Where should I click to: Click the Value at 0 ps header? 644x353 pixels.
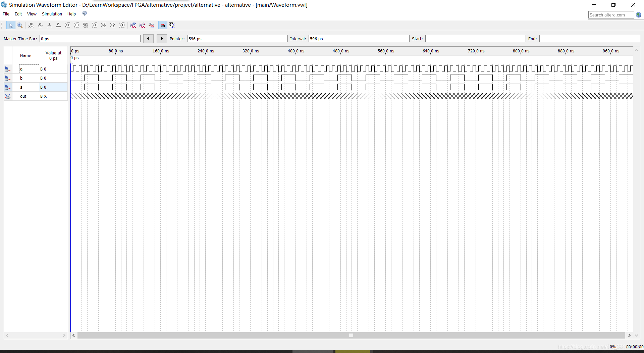coord(53,56)
